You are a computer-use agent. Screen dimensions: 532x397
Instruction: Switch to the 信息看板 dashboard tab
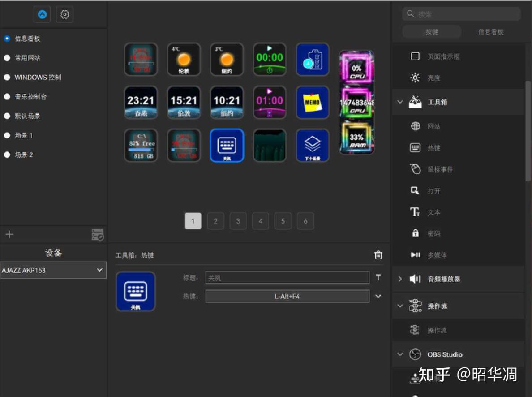pos(491,32)
